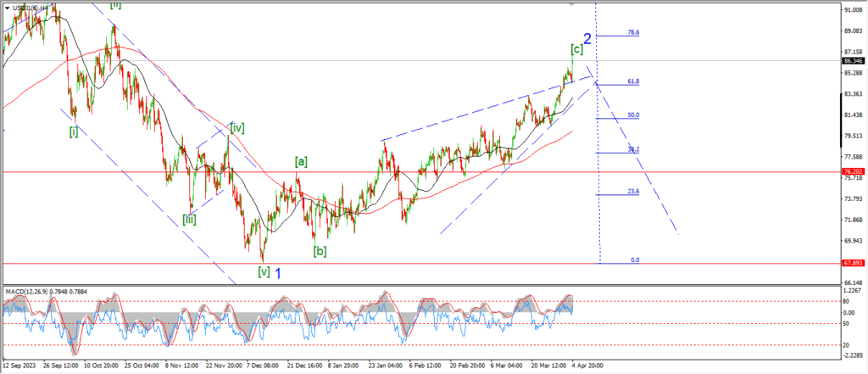
Task: Select the 23.6 Fibonacci level label
Action: 633,192
